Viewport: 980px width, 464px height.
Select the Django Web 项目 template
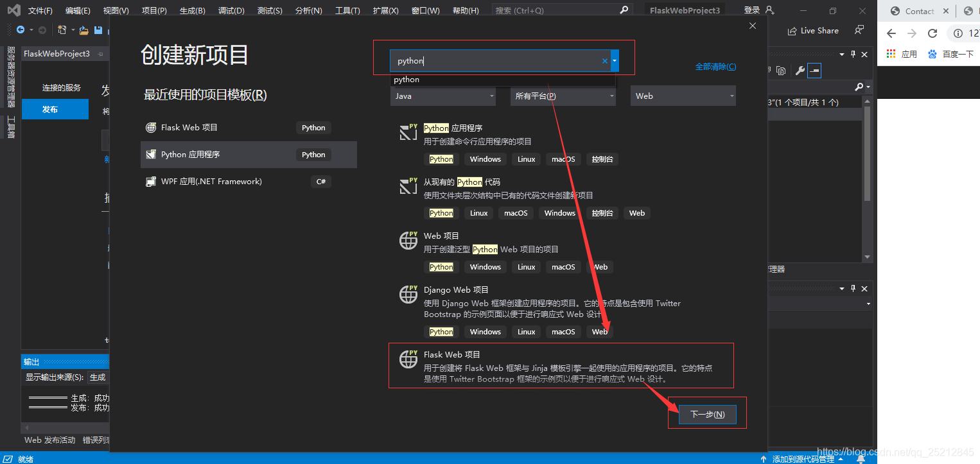pyautogui.click(x=563, y=311)
